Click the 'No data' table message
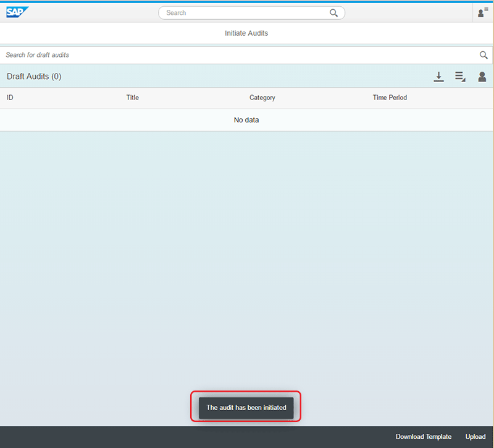494x448 pixels. (x=246, y=120)
